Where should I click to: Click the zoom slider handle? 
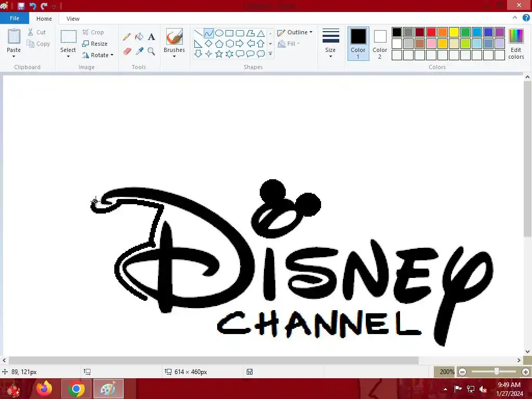pos(496,371)
